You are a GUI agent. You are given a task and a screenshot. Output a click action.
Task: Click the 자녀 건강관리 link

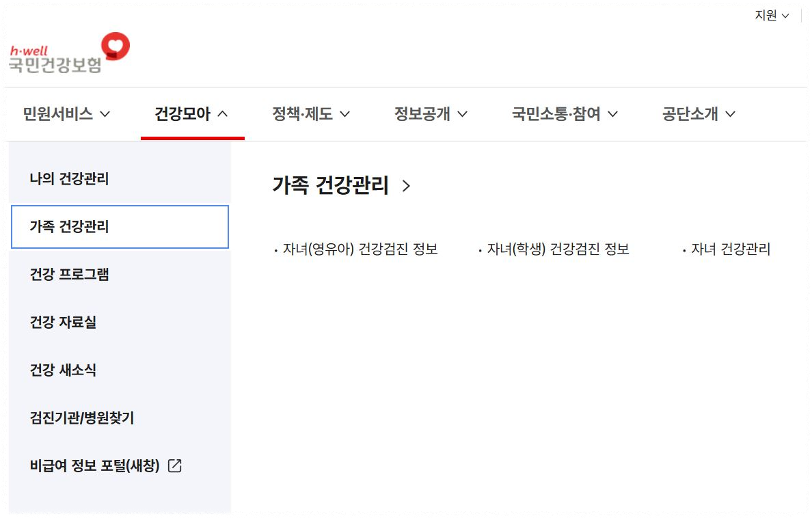733,249
